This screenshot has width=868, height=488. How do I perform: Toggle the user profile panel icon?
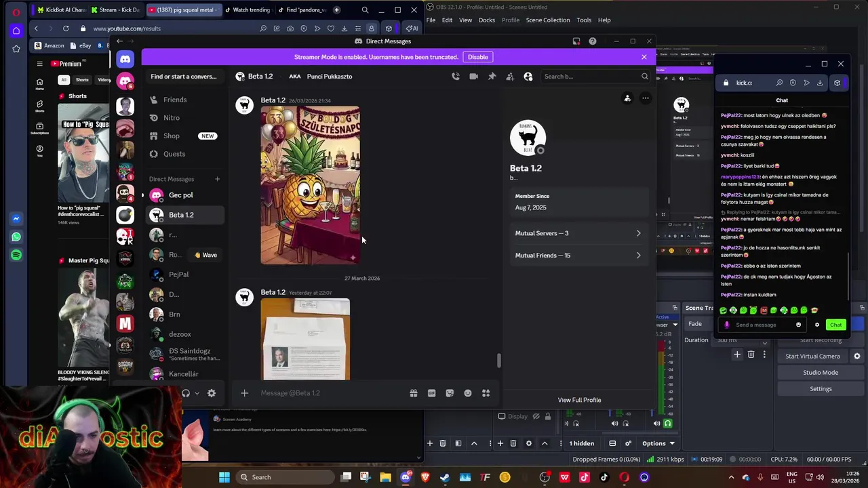click(528, 77)
